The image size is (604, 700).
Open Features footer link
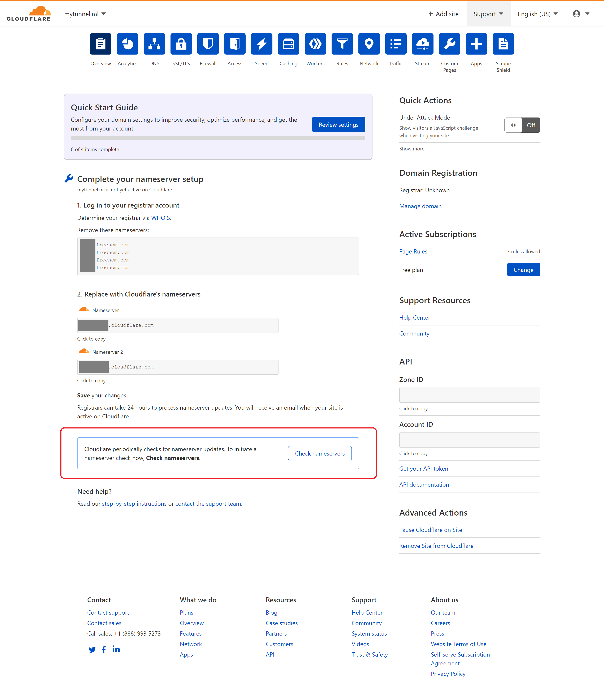click(x=191, y=633)
